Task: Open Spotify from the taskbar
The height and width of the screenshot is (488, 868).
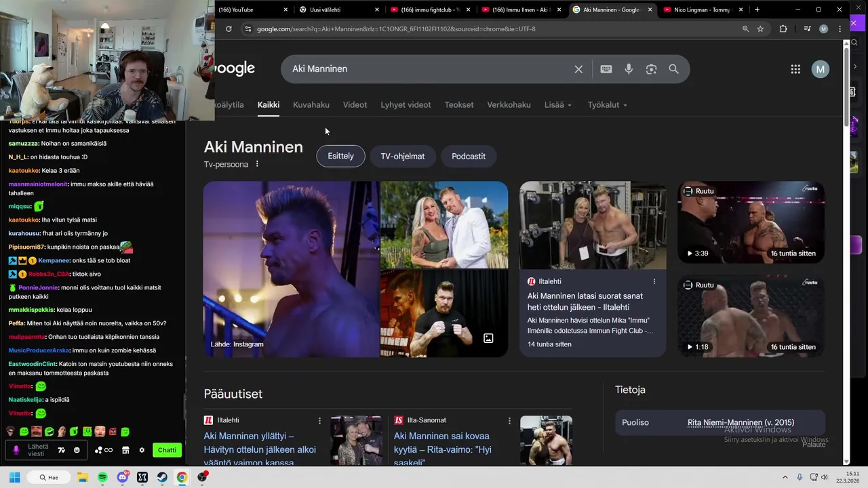Action: (102, 477)
